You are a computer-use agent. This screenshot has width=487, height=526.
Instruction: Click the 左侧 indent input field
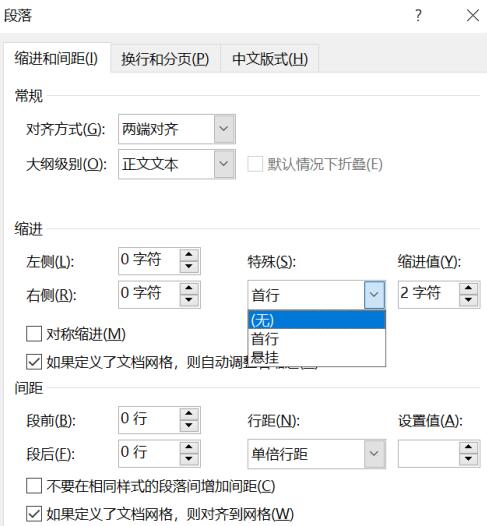(x=149, y=261)
